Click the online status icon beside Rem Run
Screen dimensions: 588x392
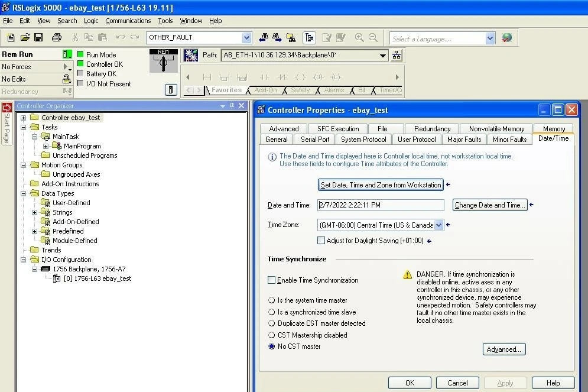click(67, 54)
